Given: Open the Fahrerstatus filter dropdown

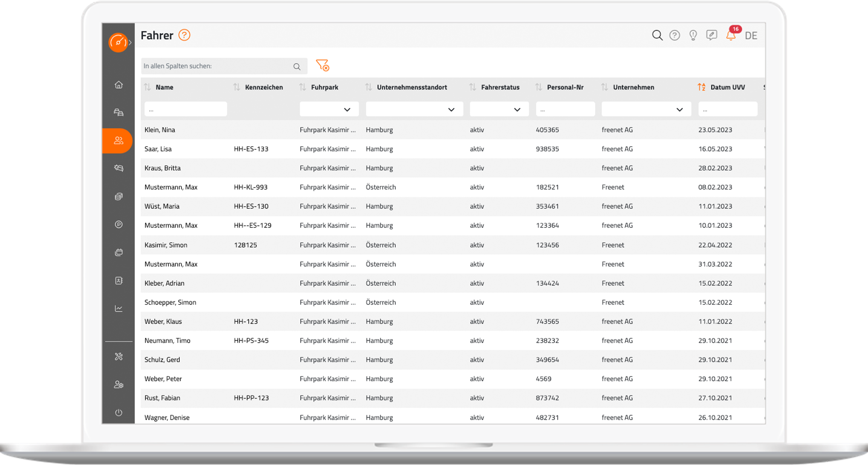Looking at the screenshot, I should click(499, 109).
